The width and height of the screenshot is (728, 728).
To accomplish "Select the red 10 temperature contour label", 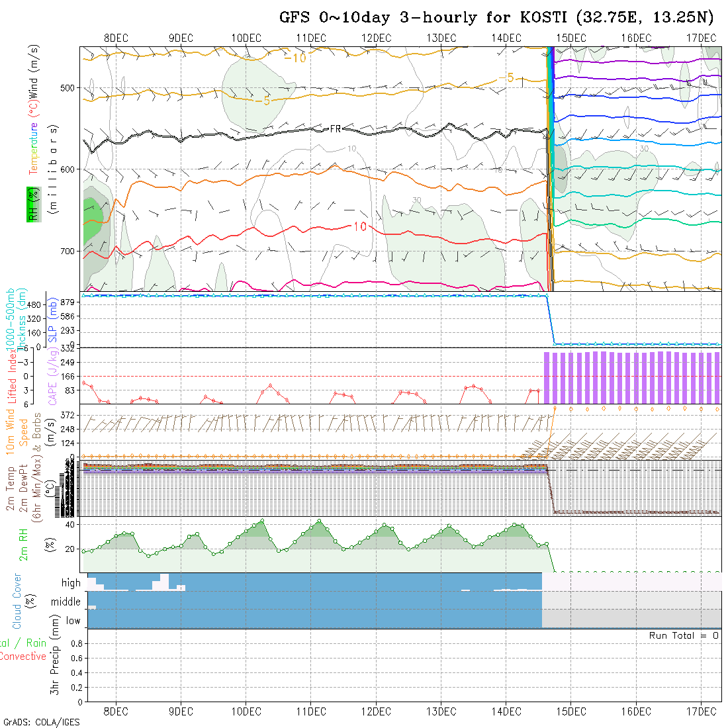I will click(x=359, y=226).
